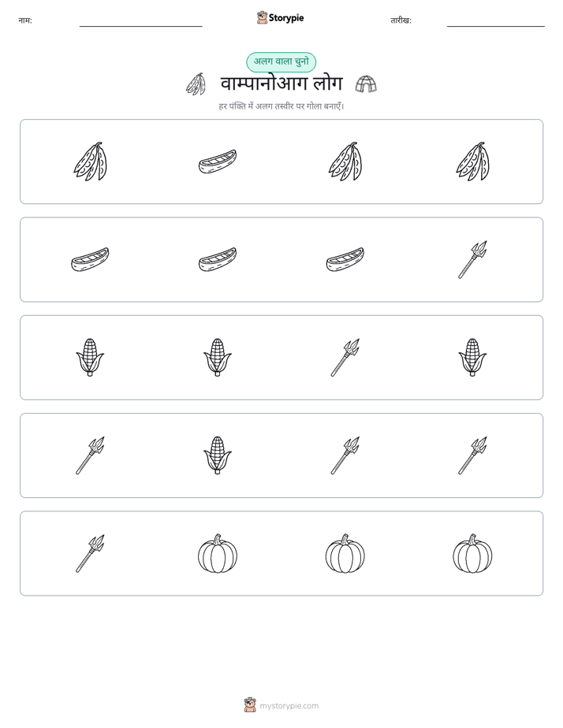Click the middle pumpkin in the bottom row
Image resolution: width=563 pixels, height=728 pixels.
(x=345, y=553)
